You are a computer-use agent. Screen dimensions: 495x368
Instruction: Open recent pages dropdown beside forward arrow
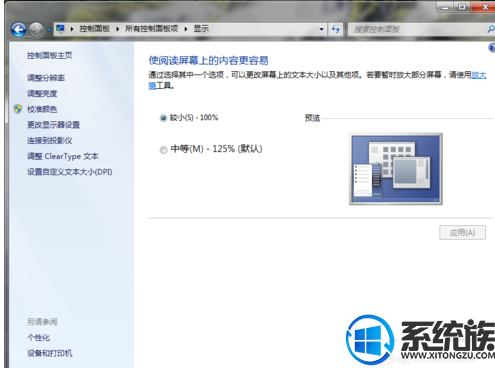coord(49,30)
